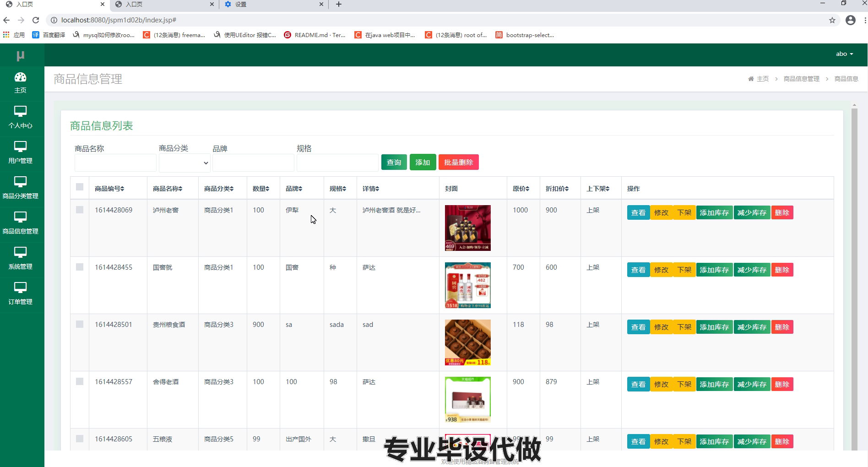Open the 商品分类 filter dropdown

[x=184, y=163]
